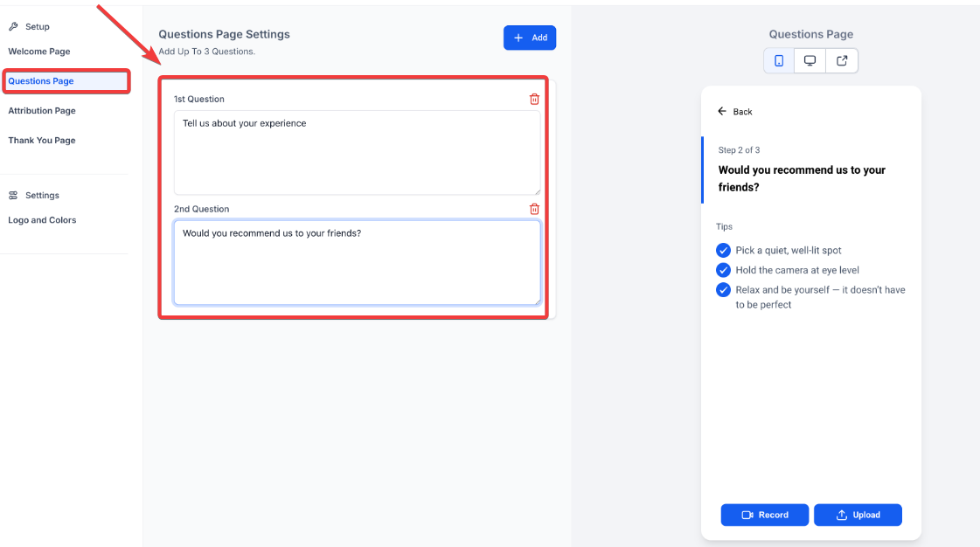Select Questions Page in sidebar
The height and width of the screenshot is (547, 980).
pos(41,81)
